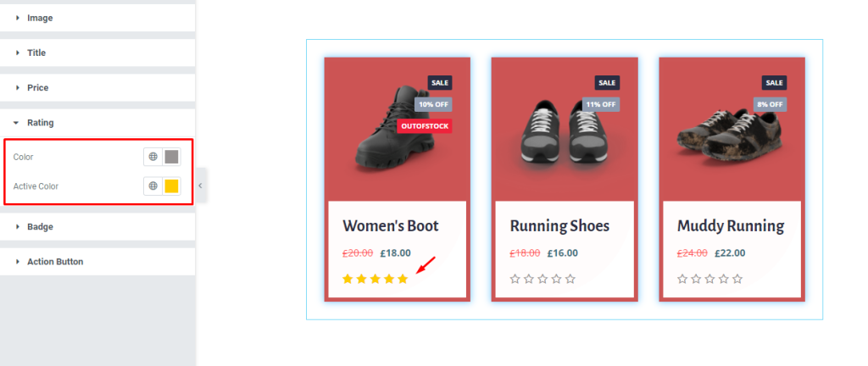The height and width of the screenshot is (366, 868).
Task: Collapse the left panel with the arrow handle
Action: tap(200, 186)
